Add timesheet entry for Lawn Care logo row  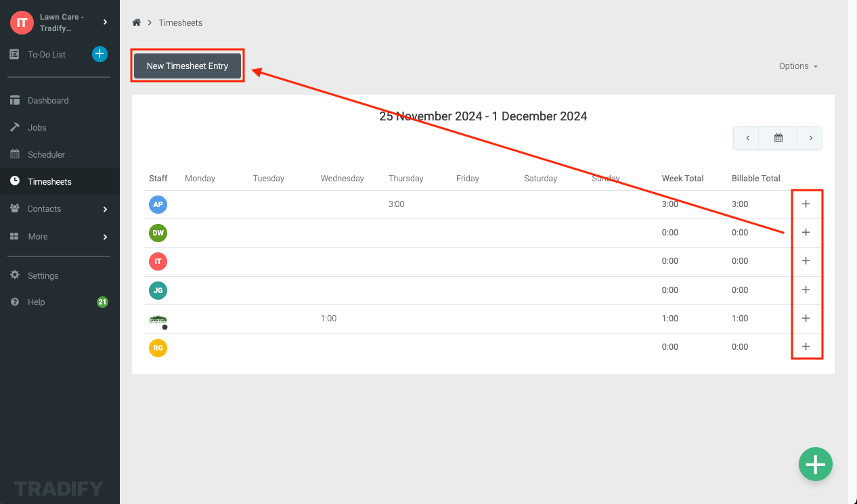806,318
